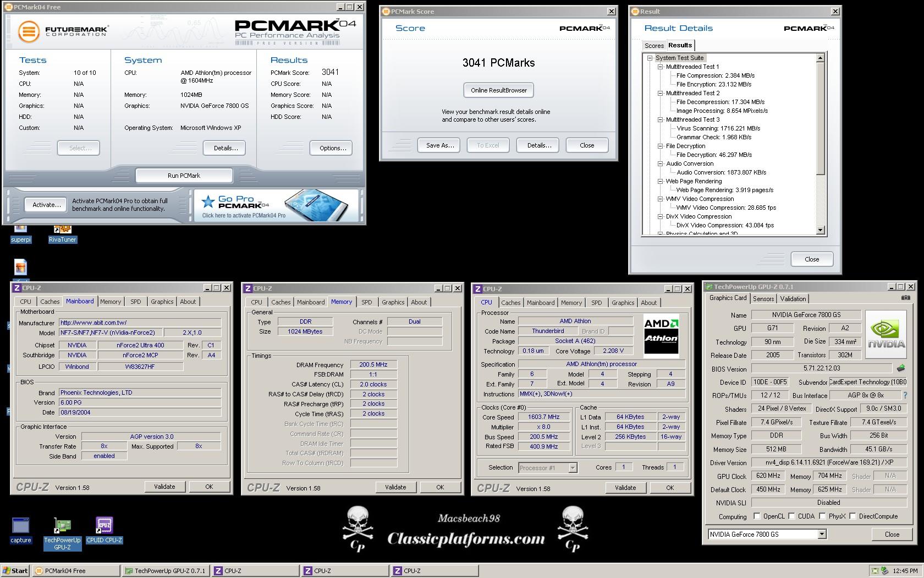924x578 pixels.
Task: Select the CPUID CPU-Z desktop shortcut
Action: tap(104, 530)
